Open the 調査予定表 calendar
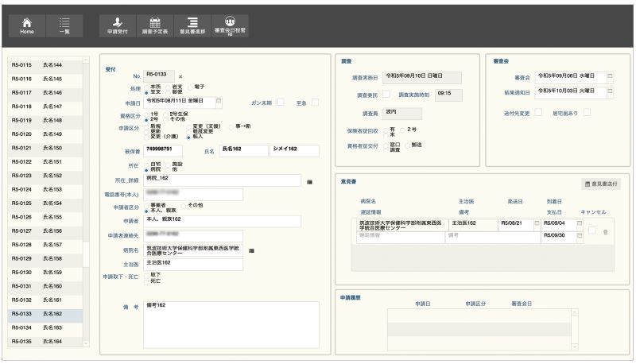The height and width of the screenshot is (364, 636). pos(155,26)
